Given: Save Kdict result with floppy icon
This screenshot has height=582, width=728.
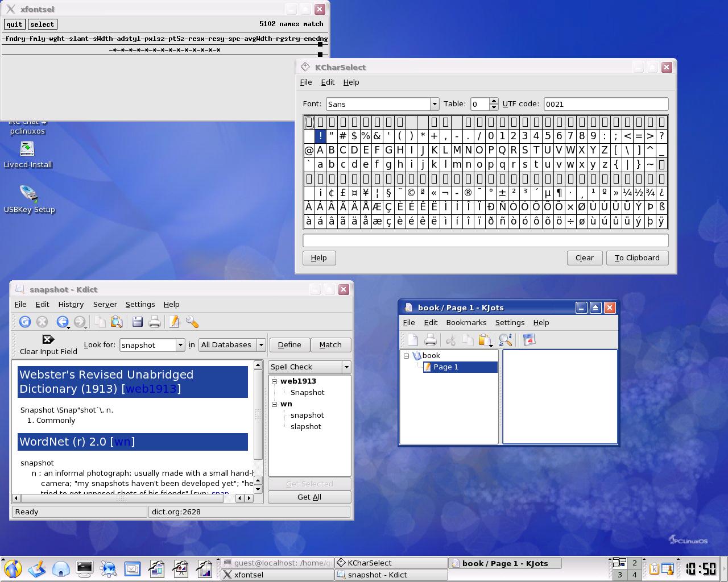Looking at the screenshot, I should [137, 322].
